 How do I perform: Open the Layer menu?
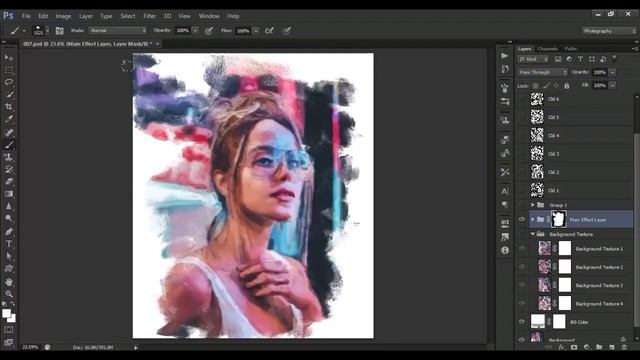(x=86, y=16)
